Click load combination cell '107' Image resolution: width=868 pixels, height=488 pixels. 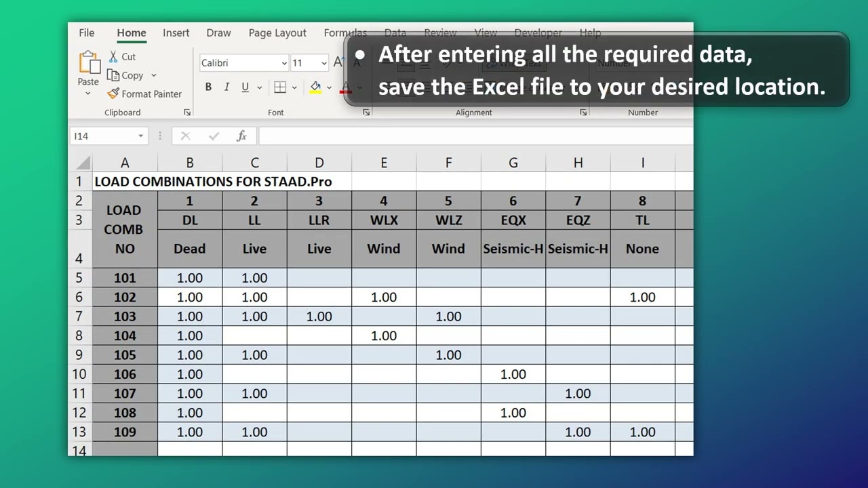click(x=125, y=393)
